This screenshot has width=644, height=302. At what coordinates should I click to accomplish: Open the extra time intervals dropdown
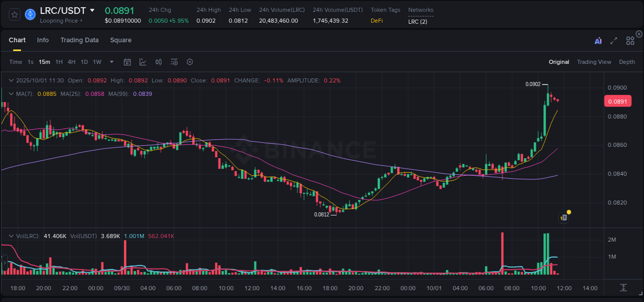pos(111,61)
